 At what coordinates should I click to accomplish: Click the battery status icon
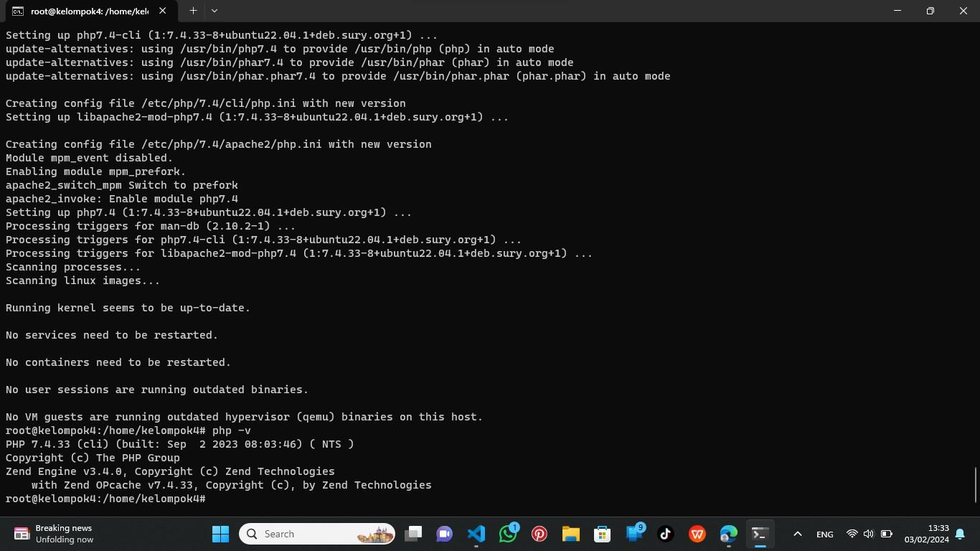click(887, 534)
